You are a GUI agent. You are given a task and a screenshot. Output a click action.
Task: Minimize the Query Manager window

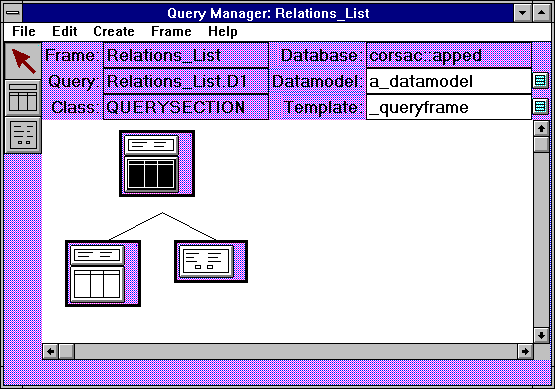point(522,13)
